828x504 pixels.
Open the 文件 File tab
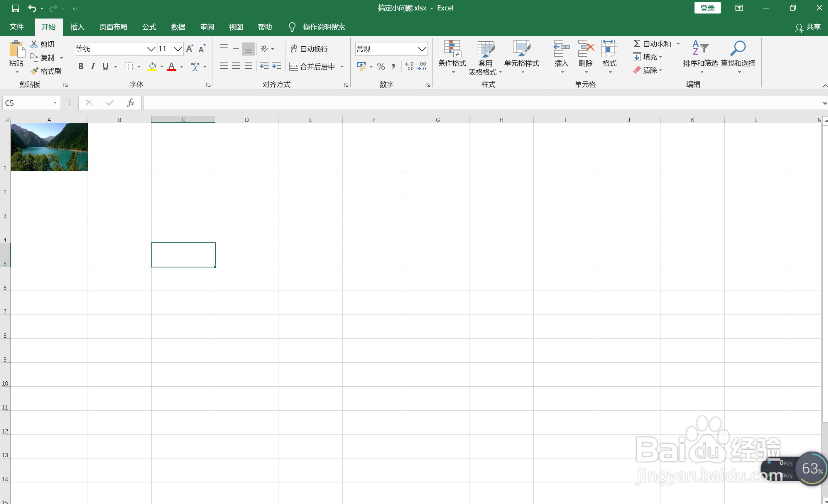17,27
